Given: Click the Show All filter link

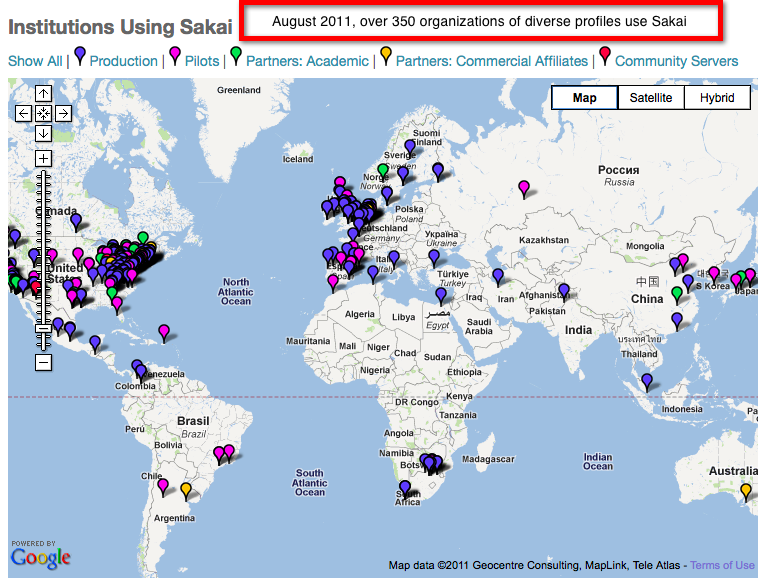Looking at the screenshot, I should point(35,61).
